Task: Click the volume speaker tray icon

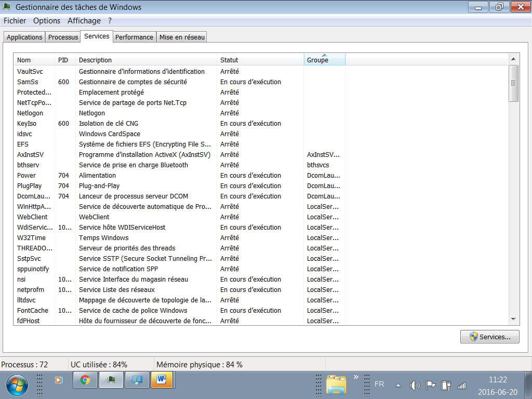Action: click(415, 385)
